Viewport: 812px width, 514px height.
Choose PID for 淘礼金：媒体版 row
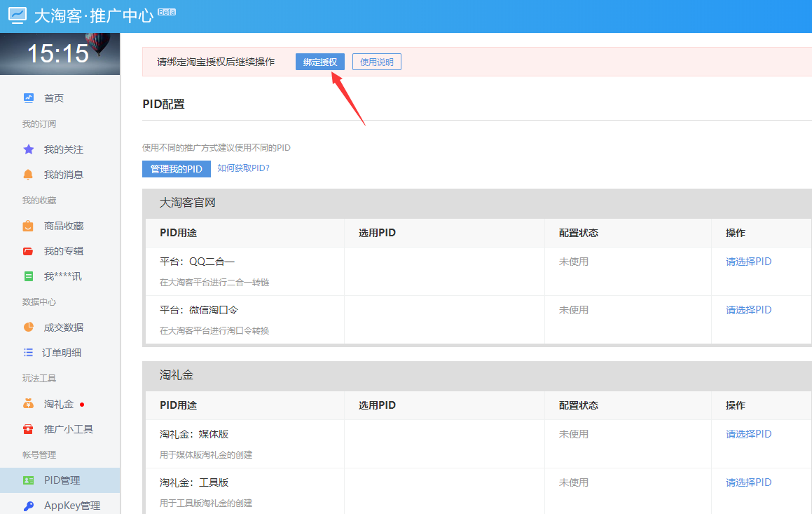(x=748, y=434)
